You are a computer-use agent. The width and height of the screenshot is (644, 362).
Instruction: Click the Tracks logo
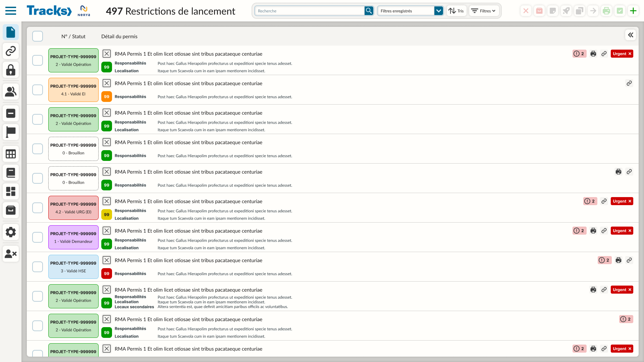pyautogui.click(x=49, y=11)
